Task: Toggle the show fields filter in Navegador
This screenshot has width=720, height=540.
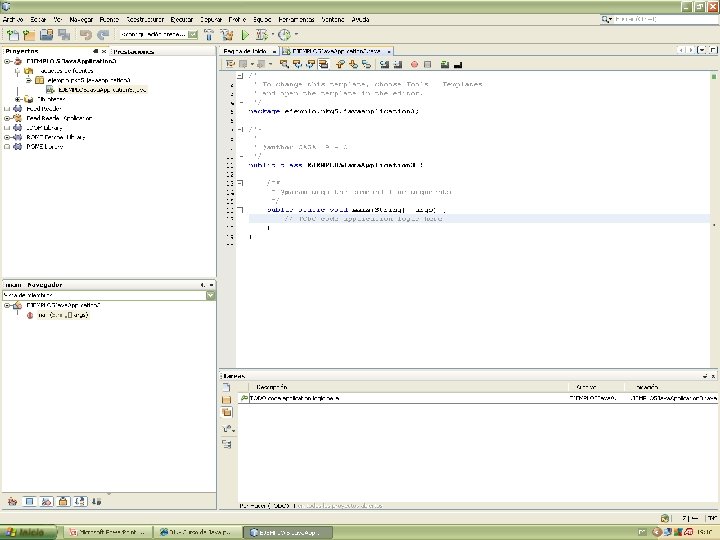Action: tap(29, 500)
